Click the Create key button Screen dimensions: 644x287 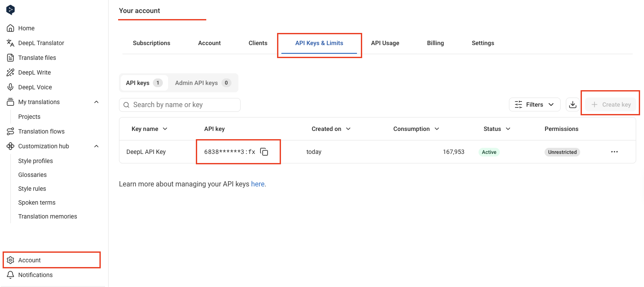[x=611, y=104]
